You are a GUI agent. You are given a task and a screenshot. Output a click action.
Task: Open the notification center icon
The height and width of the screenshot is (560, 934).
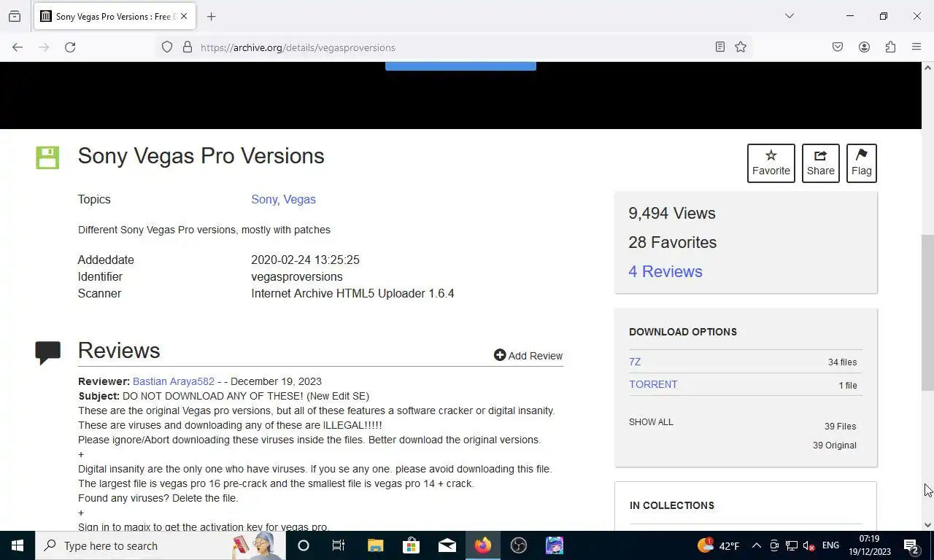[x=911, y=545]
